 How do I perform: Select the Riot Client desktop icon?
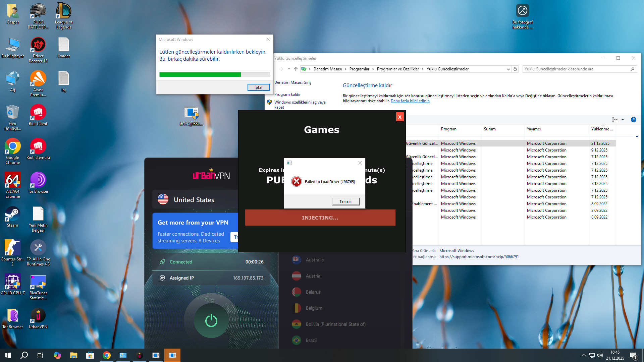tap(38, 115)
